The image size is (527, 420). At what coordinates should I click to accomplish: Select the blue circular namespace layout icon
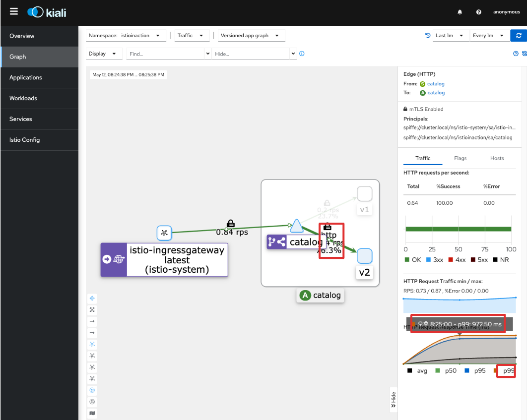click(92, 390)
